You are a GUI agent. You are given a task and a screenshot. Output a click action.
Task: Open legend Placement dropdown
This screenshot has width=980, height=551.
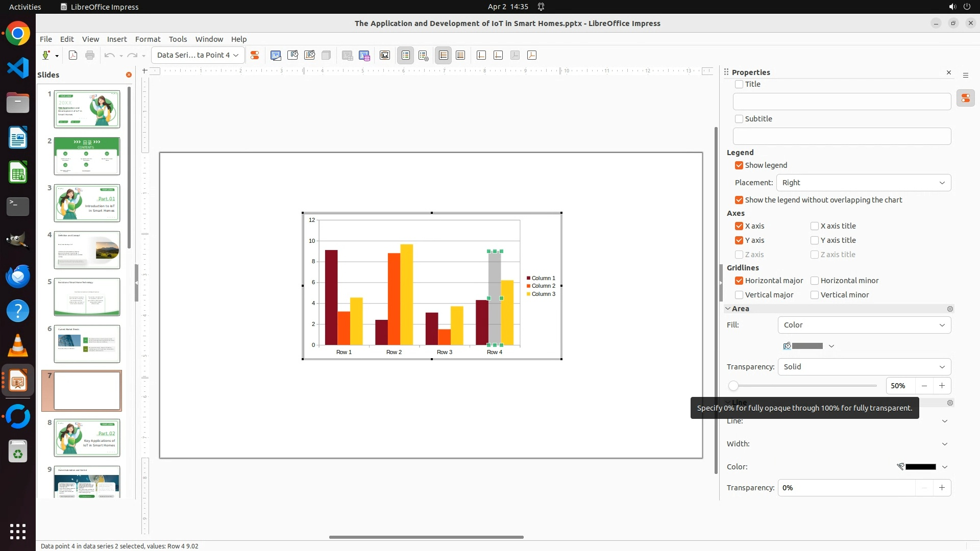click(x=864, y=183)
